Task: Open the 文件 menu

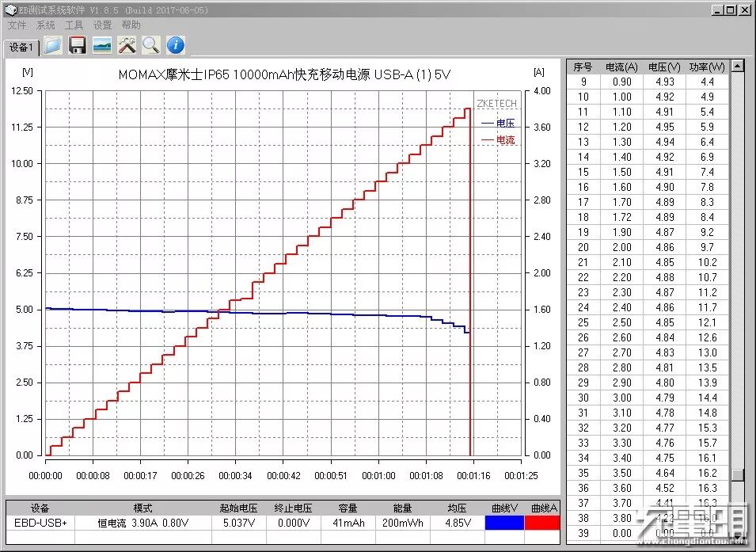Action: 17,25
